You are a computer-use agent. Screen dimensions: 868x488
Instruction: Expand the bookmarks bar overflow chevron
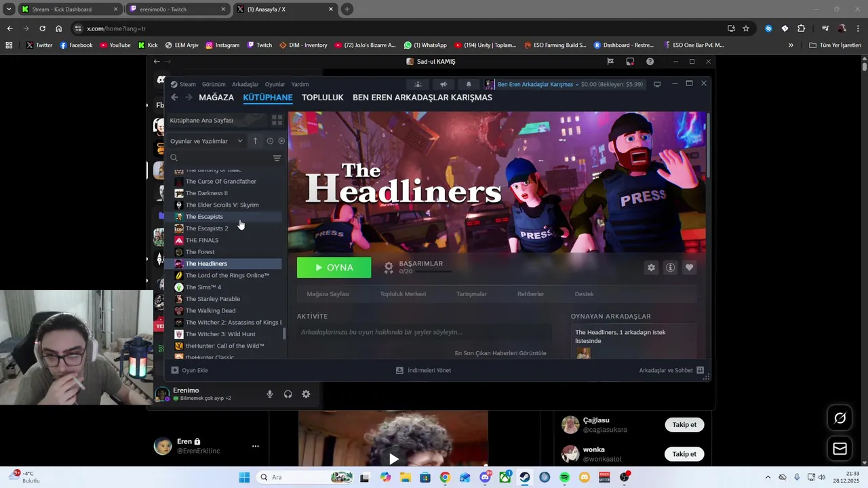click(791, 45)
